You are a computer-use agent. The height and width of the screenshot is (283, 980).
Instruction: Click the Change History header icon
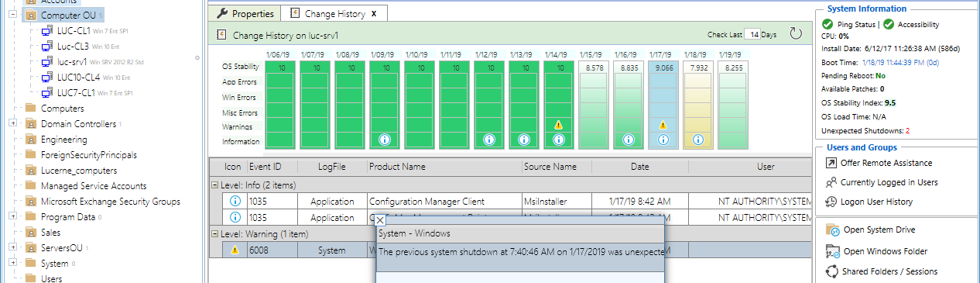[221, 34]
